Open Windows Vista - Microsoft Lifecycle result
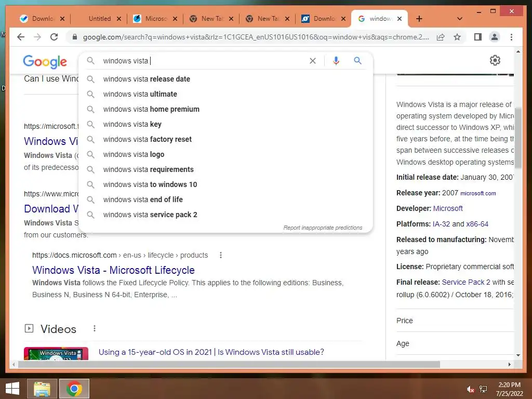Viewport: 532px width, 399px height. (113, 270)
